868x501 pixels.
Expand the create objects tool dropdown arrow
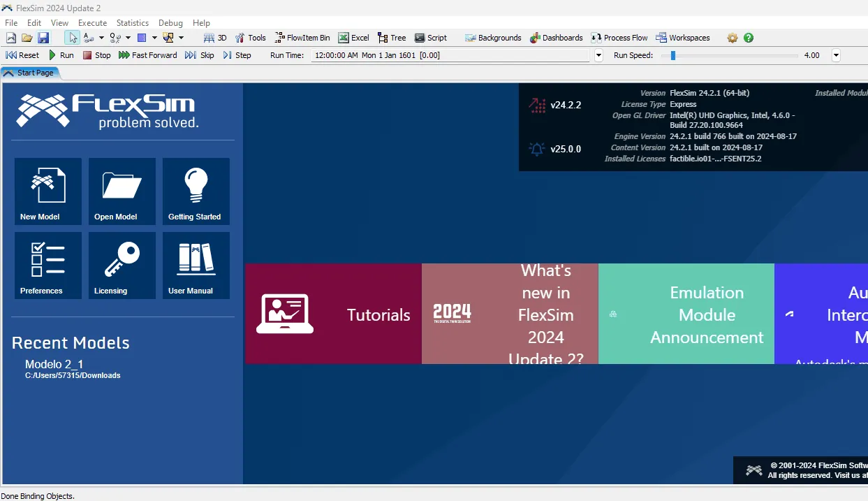pyautogui.click(x=181, y=38)
